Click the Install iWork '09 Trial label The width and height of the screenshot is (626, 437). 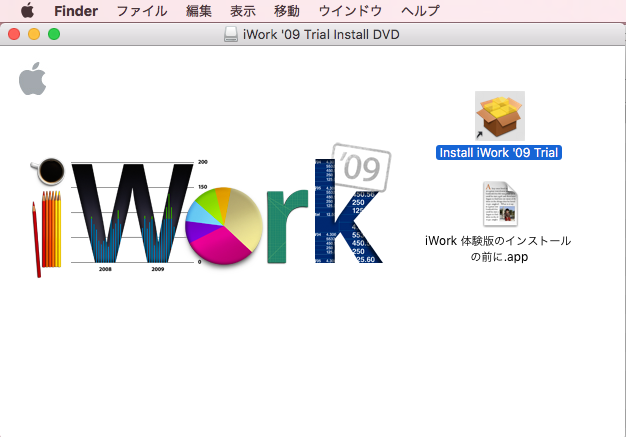pos(499,152)
